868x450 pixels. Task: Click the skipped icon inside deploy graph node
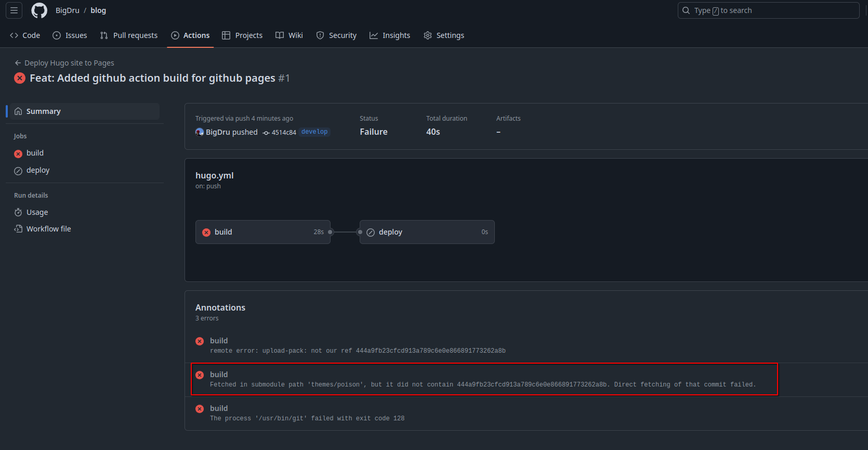[x=371, y=232]
